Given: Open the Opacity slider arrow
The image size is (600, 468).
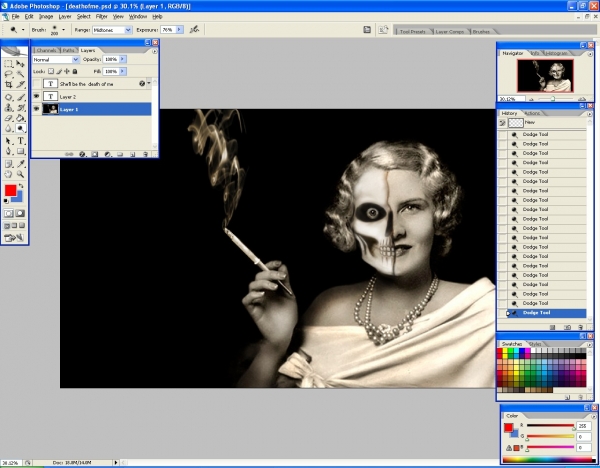Looking at the screenshot, I should (x=122, y=59).
